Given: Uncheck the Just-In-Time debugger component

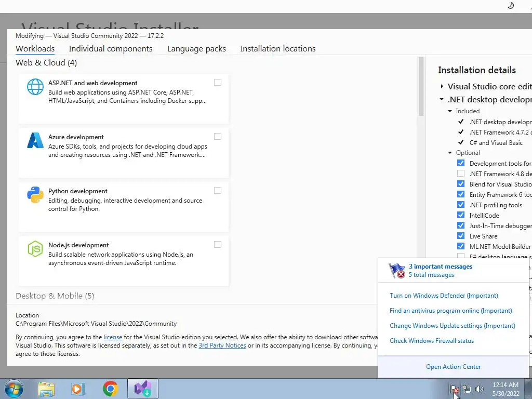Looking at the screenshot, I should (461, 225).
